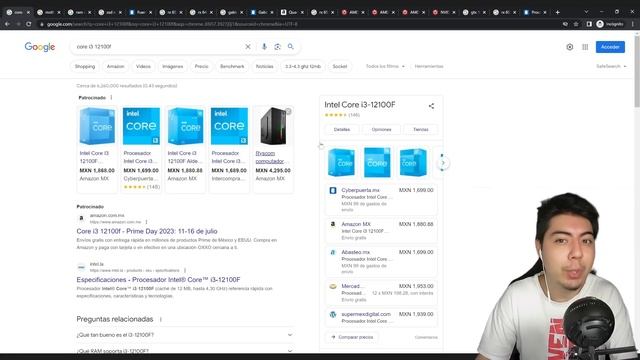This screenshot has width=640, height=360.
Task: Open Detalles tab in product panel
Action: (342, 129)
